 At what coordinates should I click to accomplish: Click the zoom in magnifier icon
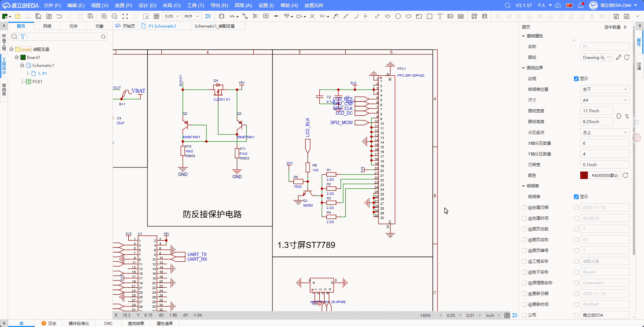(104, 16)
